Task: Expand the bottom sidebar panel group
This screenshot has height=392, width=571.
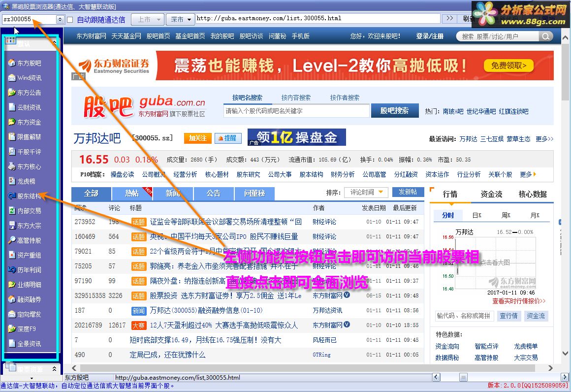Action: coord(54,369)
